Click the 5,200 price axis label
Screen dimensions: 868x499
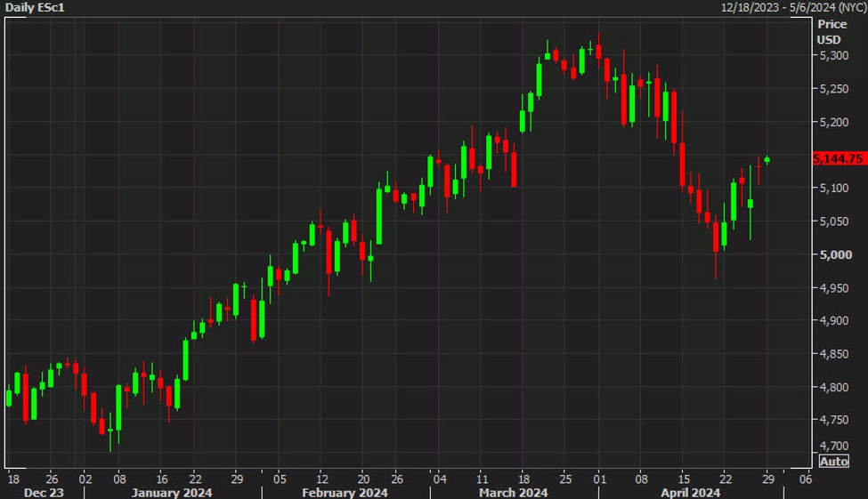coord(833,122)
